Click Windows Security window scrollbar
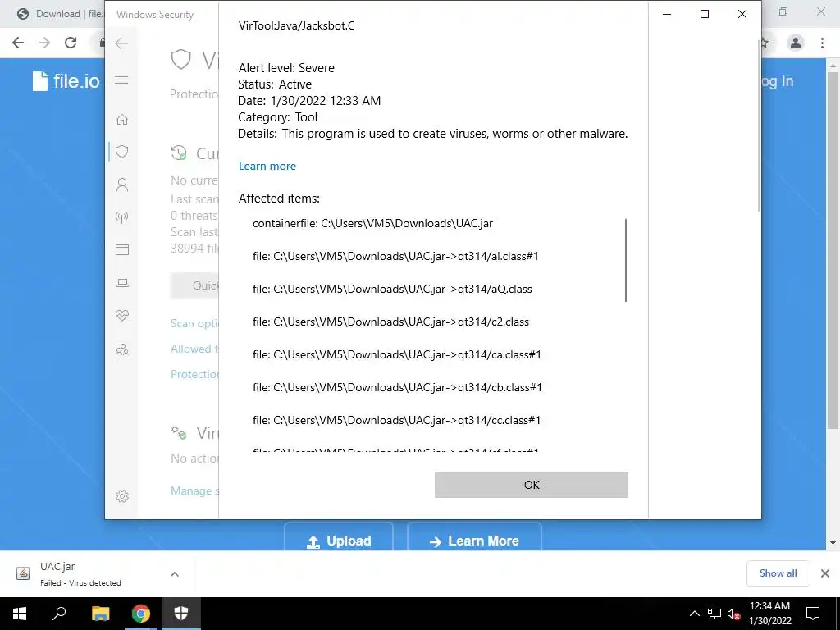Viewport: 840px width, 630px height. pos(759,126)
